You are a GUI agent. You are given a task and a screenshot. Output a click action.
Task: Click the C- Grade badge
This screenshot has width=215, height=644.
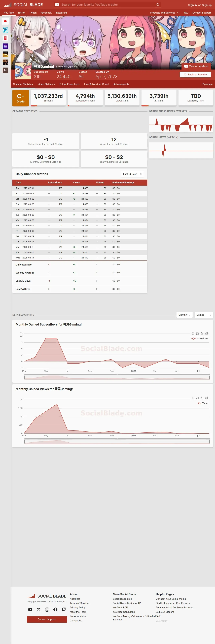coord(21,98)
